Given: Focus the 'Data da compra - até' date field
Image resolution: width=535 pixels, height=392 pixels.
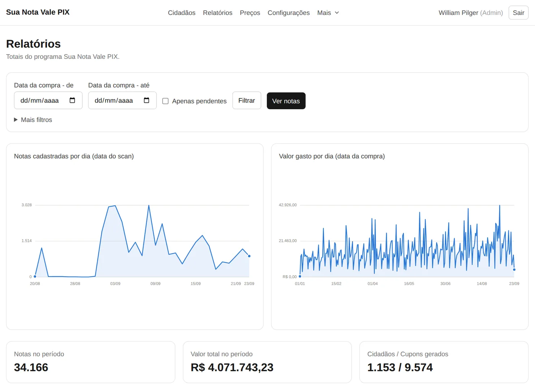Looking at the screenshot, I should tap(122, 100).
